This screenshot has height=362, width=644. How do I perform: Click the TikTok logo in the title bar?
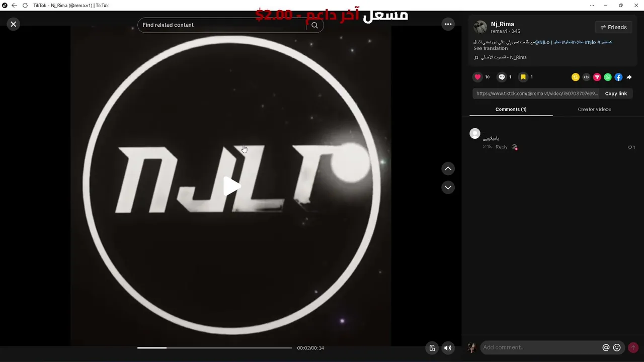5,6
